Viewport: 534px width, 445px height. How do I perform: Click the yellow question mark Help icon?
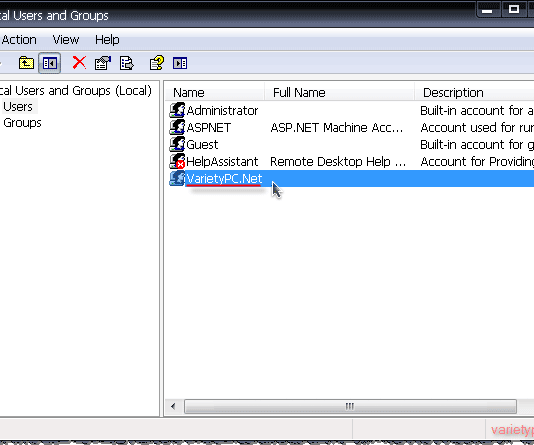pyautogui.click(x=157, y=63)
